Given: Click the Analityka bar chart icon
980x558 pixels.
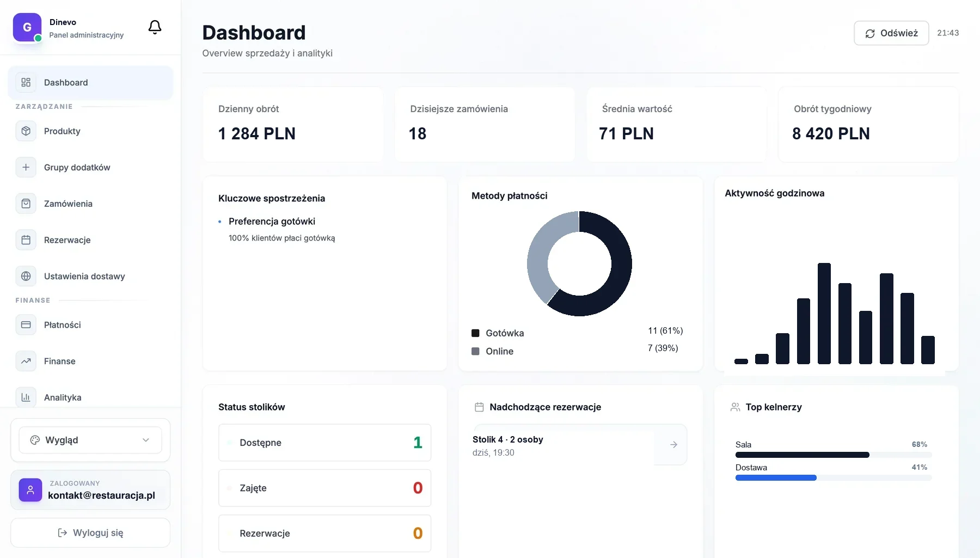Looking at the screenshot, I should 26,397.
